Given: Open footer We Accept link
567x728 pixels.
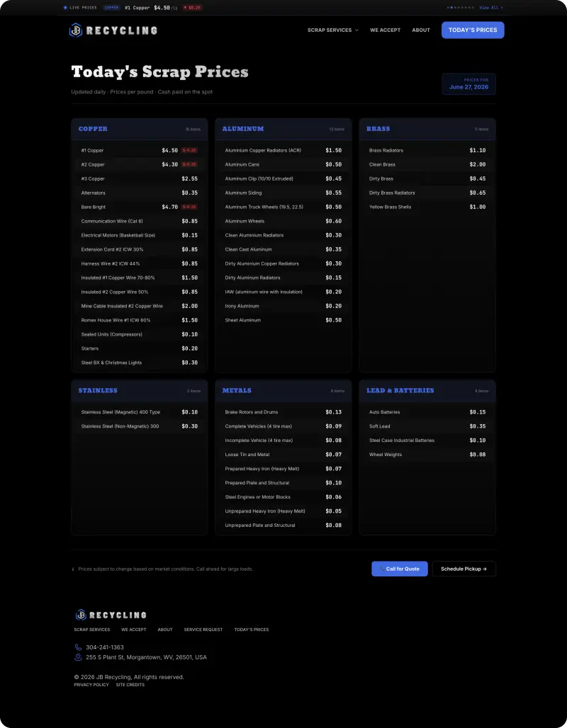Looking at the screenshot, I should tap(134, 630).
